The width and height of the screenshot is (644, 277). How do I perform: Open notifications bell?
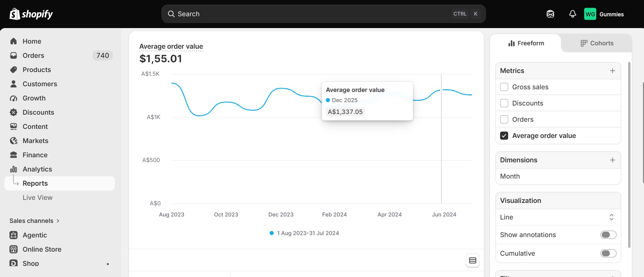pos(572,14)
